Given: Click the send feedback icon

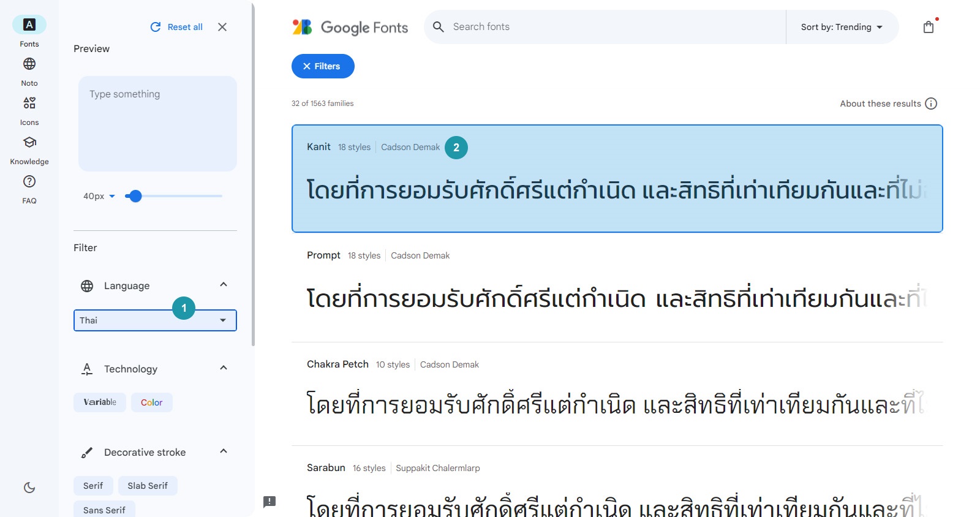Looking at the screenshot, I should pos(269,502).
